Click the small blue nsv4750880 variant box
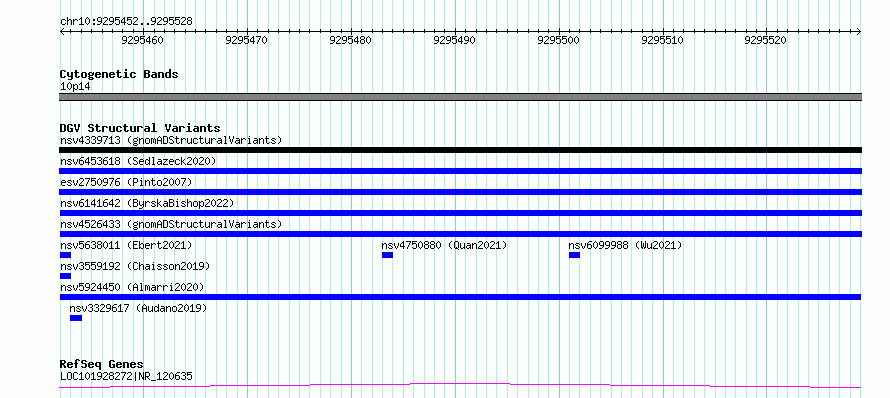This screenshot has height=398, width=890. pos(387,255)
